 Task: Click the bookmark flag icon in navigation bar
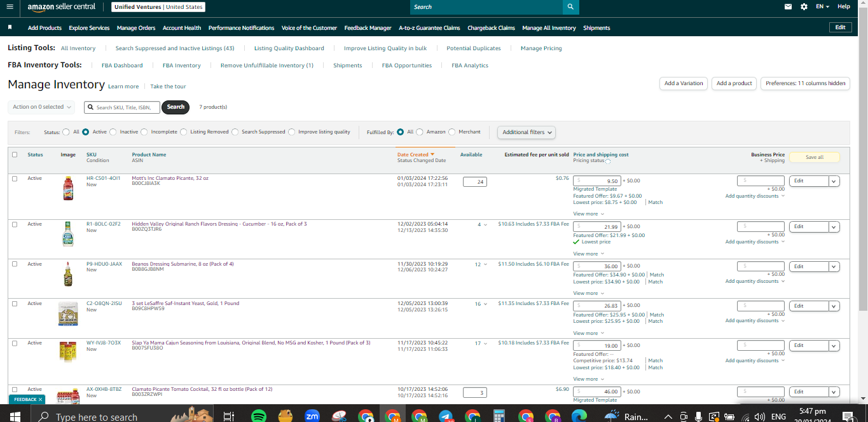coord(10,27)
